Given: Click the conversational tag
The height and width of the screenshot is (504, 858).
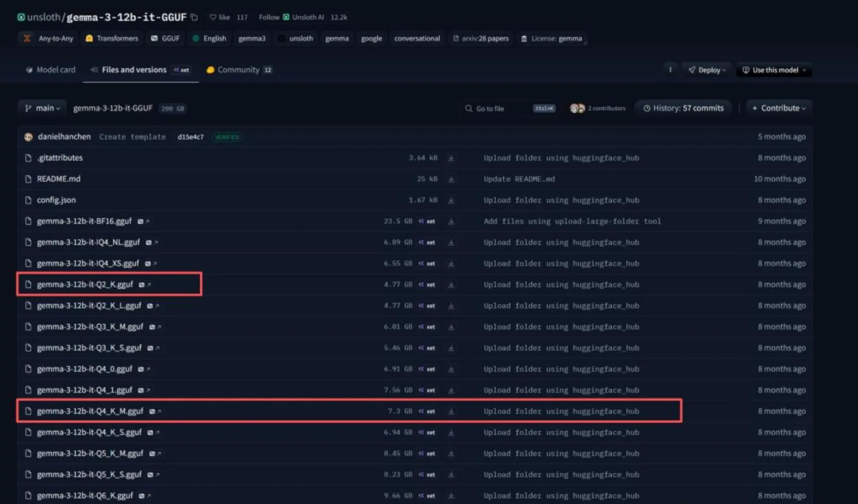Looking at the screenshot, I should point(417,39).
